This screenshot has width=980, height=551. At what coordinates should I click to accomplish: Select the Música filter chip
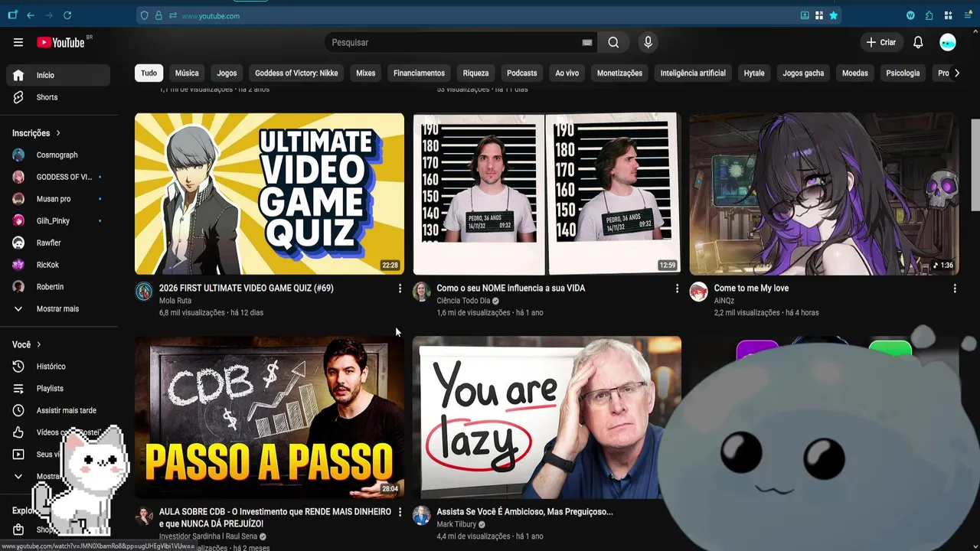point(187,73)
